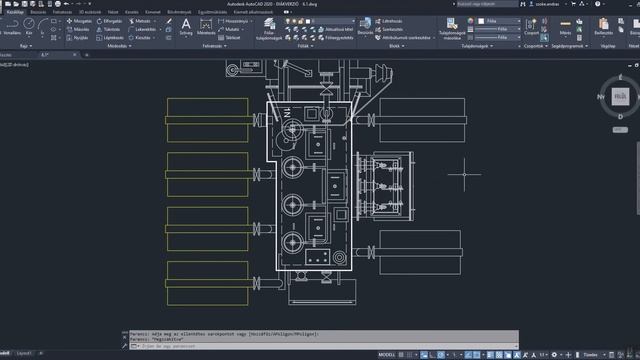
Task: Click the ViewCube top face
Action: tap(620, 97)
